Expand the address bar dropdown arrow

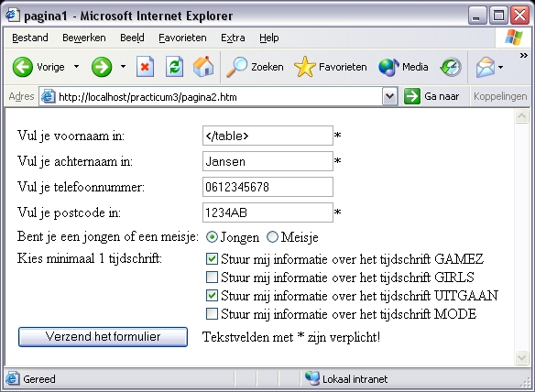(x=389, y=96)
